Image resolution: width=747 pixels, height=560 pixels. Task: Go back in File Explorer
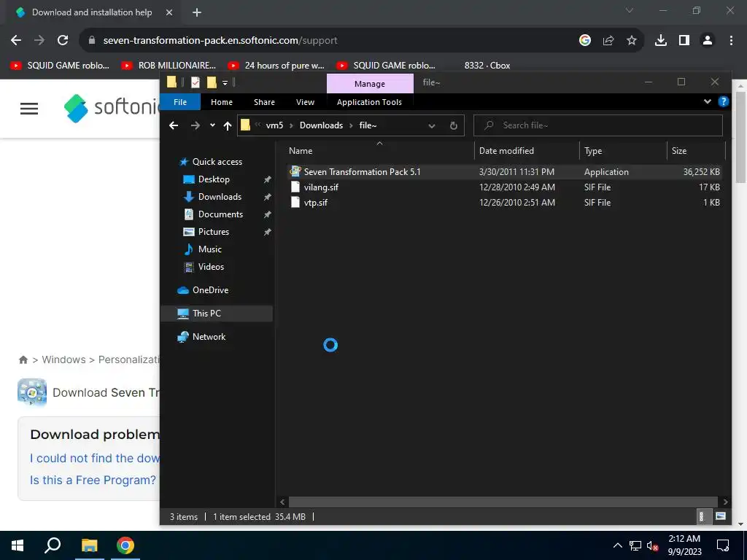tap(174, 125)
